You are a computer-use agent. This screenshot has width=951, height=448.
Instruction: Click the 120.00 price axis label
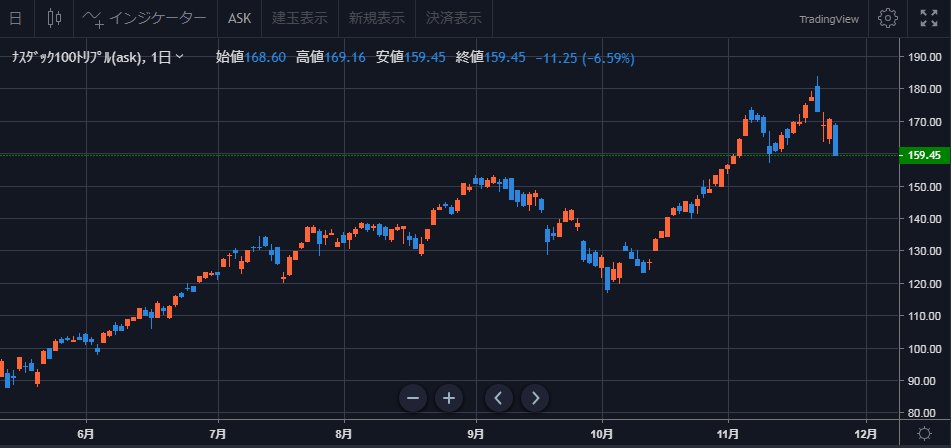point(925,284)
